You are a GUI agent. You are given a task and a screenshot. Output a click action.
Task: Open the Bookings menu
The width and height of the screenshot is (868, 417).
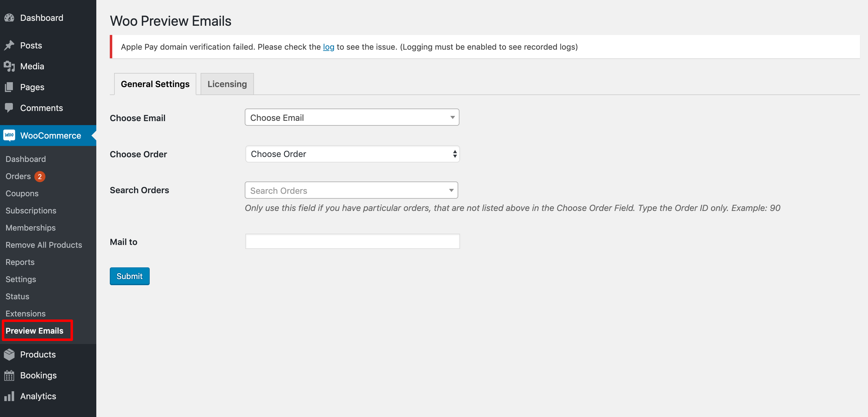pos(48,375)
